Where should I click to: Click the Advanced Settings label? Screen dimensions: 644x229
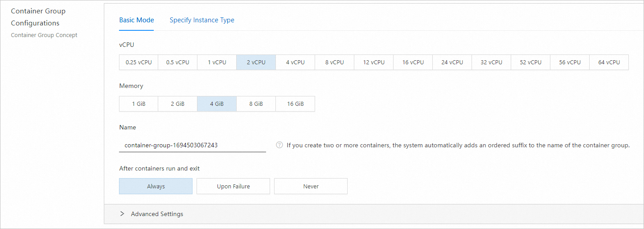[x=157, y=214]
